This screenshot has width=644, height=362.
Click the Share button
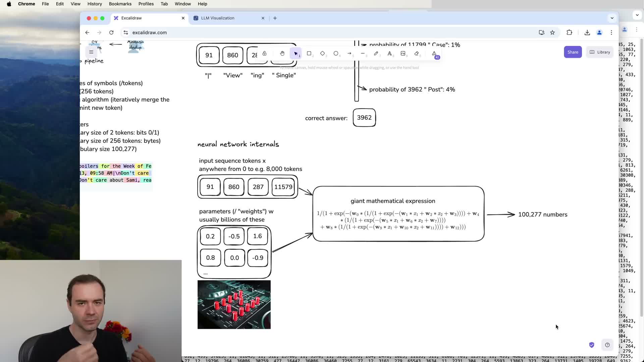coord(573,52)
